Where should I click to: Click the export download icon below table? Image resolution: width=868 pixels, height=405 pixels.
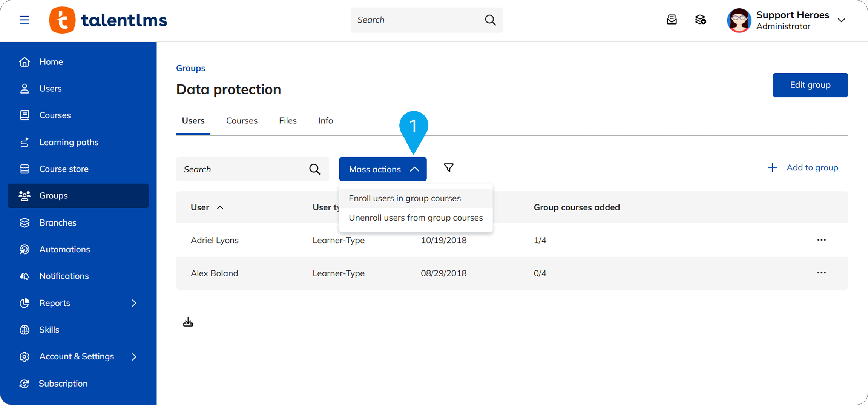coord(188,322)
